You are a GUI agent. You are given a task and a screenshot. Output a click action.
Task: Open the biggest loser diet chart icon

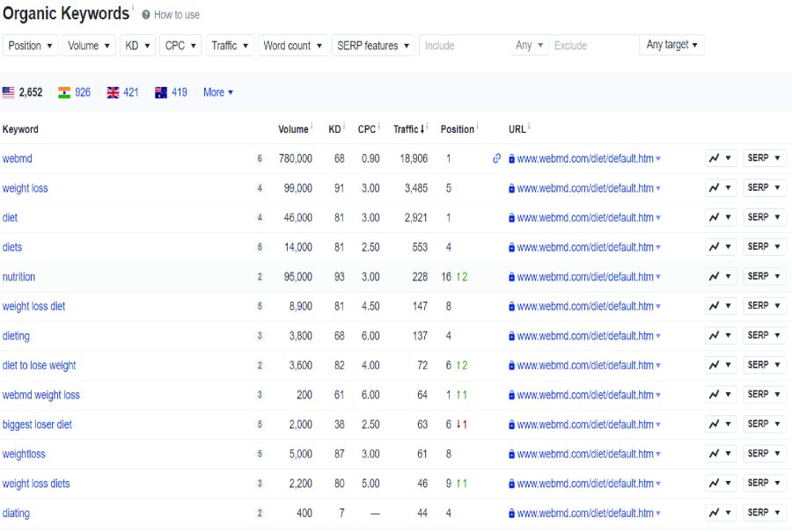point(720,424)
